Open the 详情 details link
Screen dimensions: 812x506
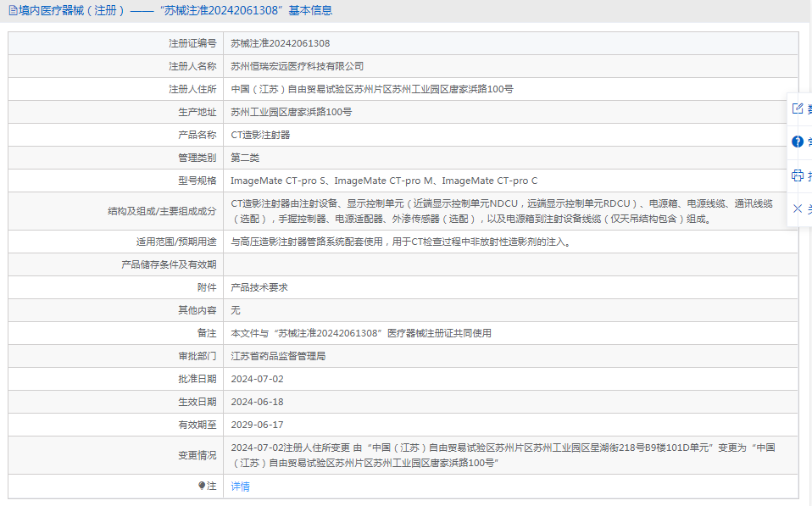click(240, 487)
